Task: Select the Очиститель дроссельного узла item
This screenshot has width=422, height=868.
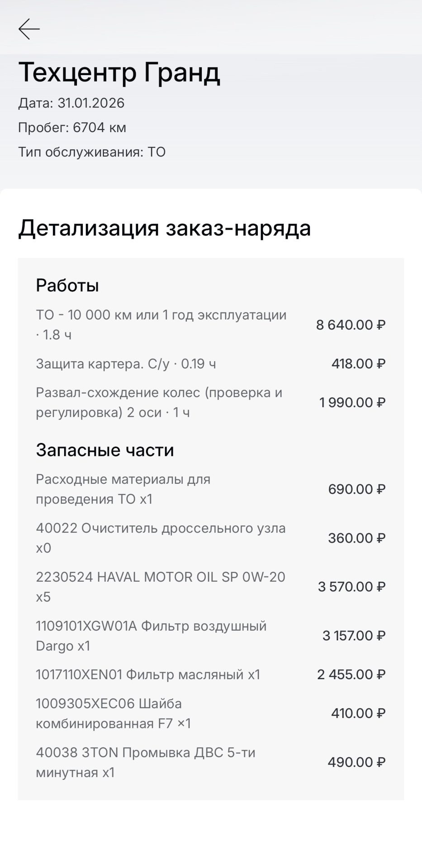Action: coord(161,538)
